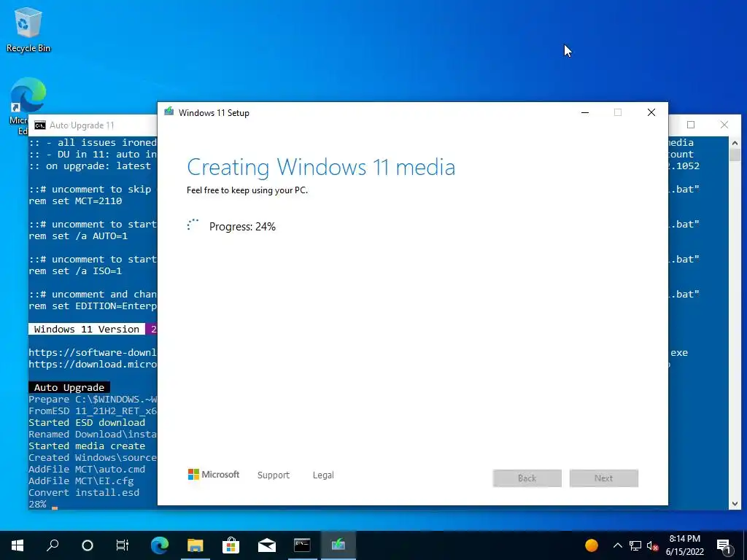Click 'rem set MCT=2110' console line
This screenshot has height=560, width=747.
[75, 201]
